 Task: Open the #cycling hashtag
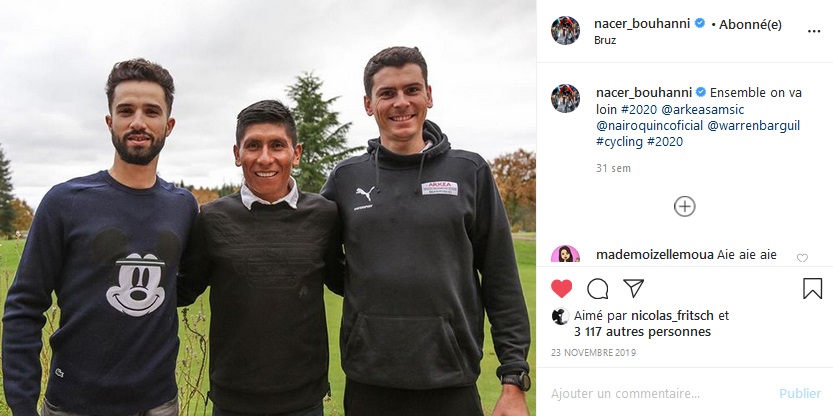619,142
